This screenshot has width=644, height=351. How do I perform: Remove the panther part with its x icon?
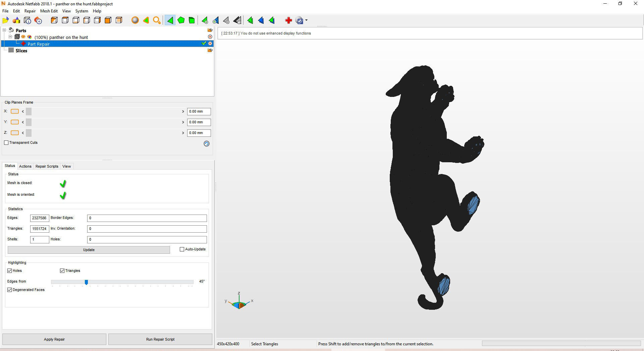[210, 37]
